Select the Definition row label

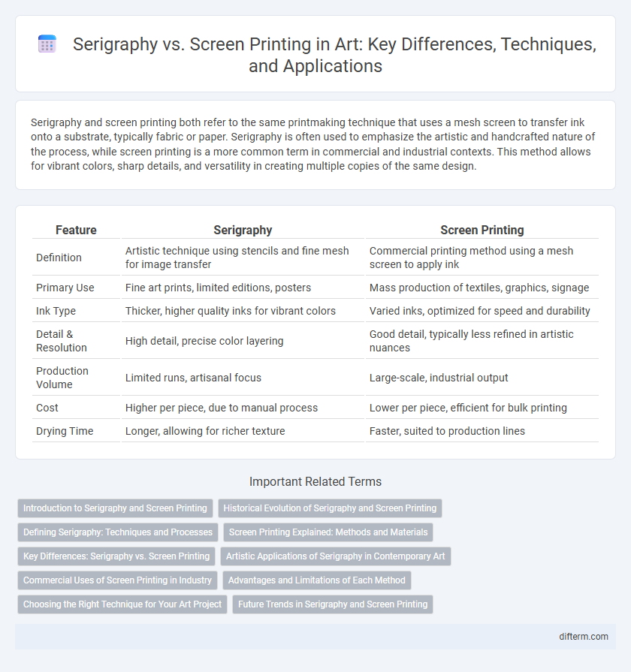[x=59, y=258]
